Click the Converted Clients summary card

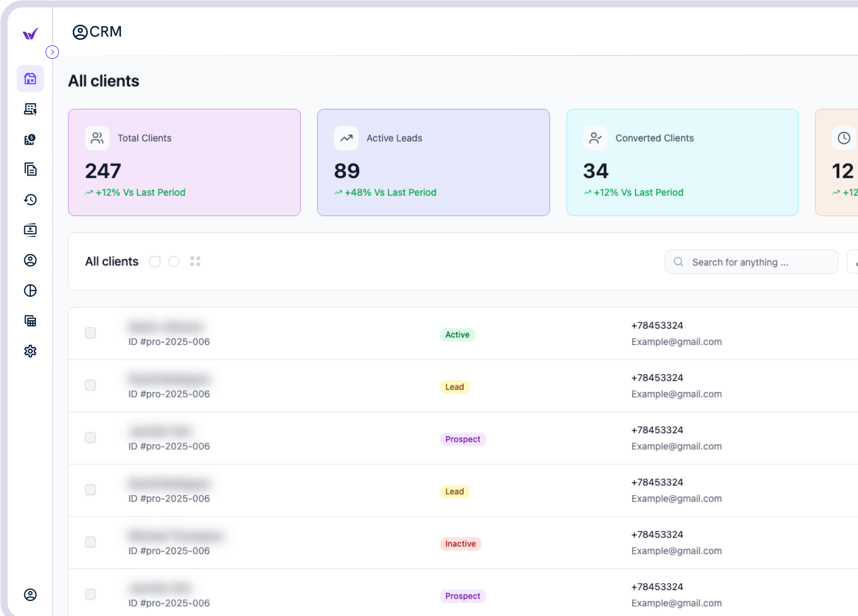[x=682, y=162]
